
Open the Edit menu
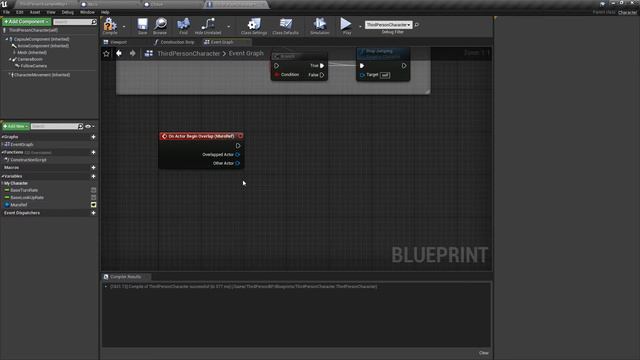pos(20,12)
